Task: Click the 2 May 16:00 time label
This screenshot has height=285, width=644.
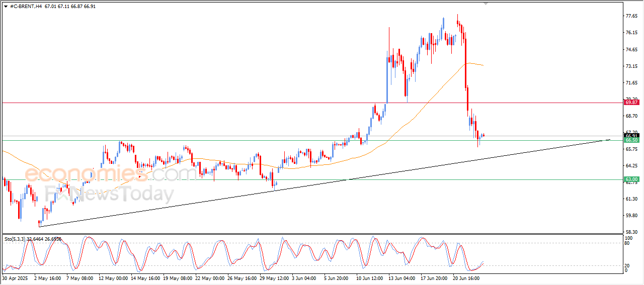Action: point(47,277)
